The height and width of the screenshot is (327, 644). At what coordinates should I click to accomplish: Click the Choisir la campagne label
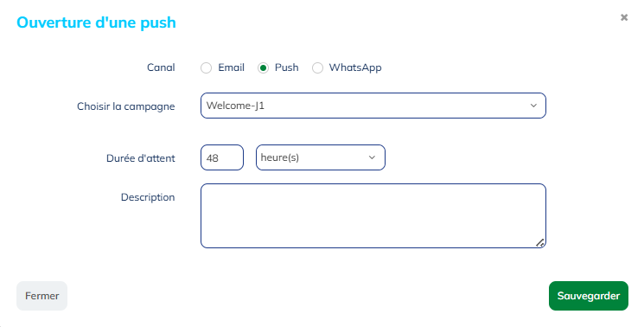126,106
